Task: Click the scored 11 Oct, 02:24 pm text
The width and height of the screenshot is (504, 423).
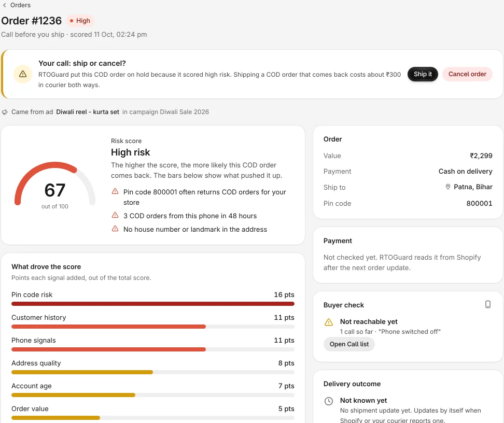Action: pyautogui.click(x=108, y=34)
